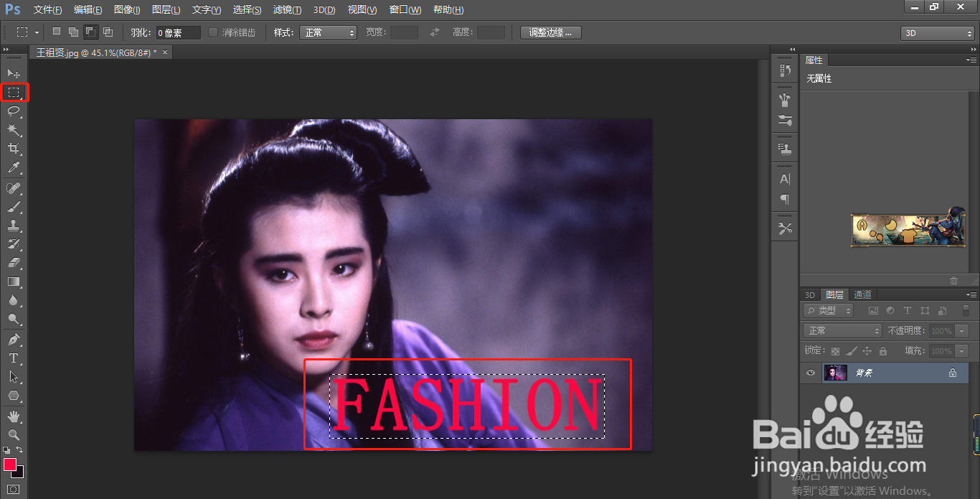Select the Hand tool
The height and width of the screenshot is (499, 980).
[14, 416]
